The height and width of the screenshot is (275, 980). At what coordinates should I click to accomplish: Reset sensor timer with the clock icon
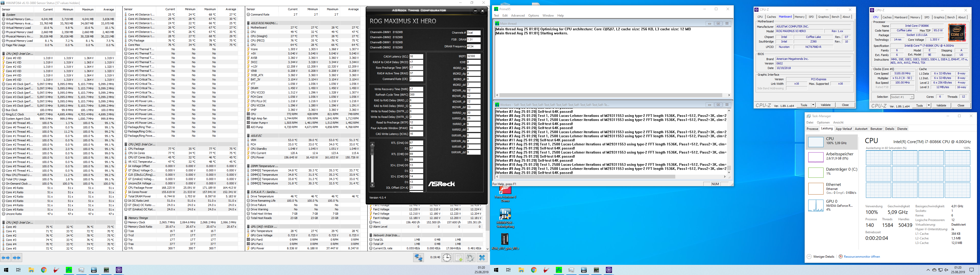click(x=447, y=257)
